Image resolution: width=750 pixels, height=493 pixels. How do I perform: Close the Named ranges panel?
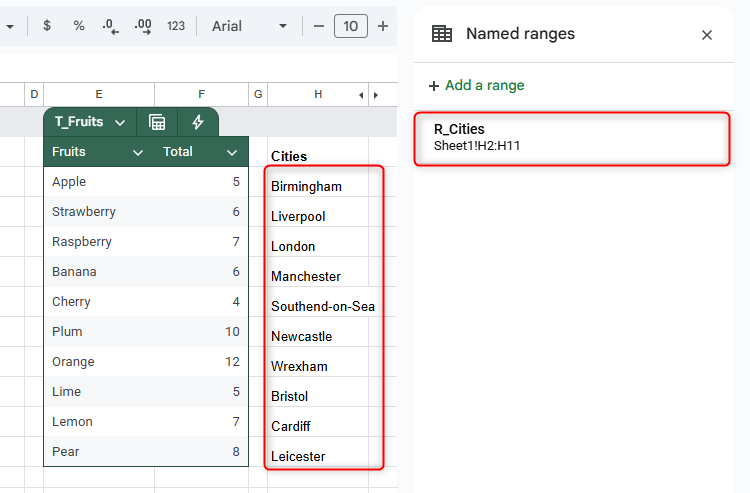tap(707, 35)
